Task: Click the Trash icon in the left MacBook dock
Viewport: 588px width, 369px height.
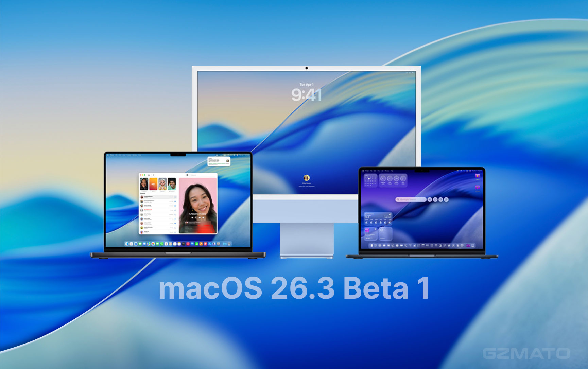Action: tap(229, 244)
